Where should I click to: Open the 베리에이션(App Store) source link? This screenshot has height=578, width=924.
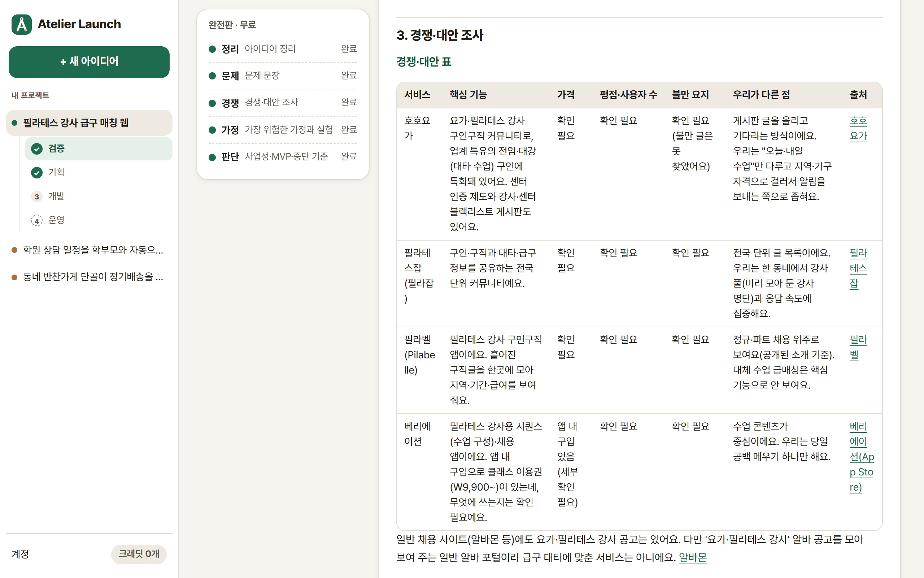click(x=862, y=457)
